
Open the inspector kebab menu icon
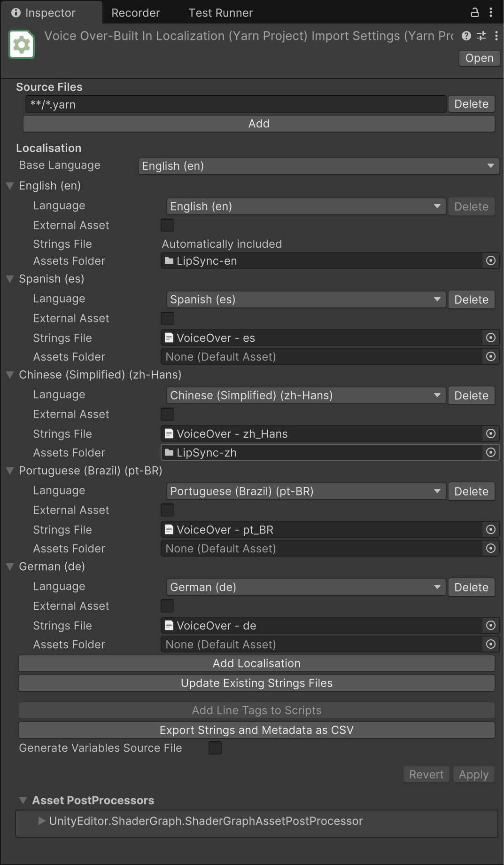tap(497, 36)
